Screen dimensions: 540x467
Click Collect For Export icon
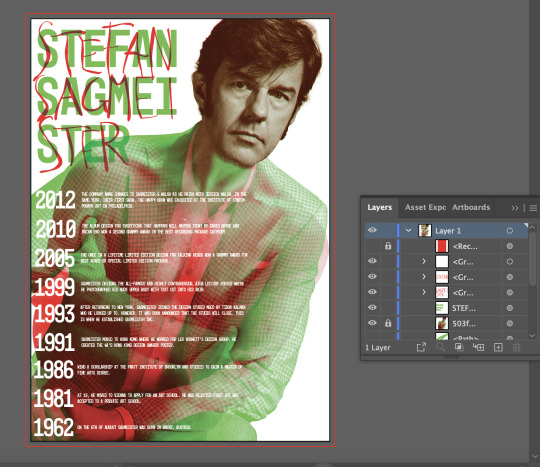[421, 347]
